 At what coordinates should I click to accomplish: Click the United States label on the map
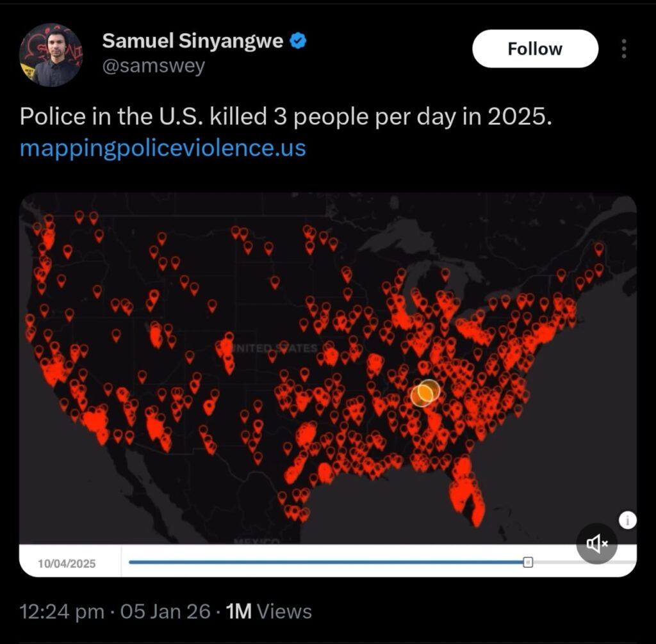275,349
